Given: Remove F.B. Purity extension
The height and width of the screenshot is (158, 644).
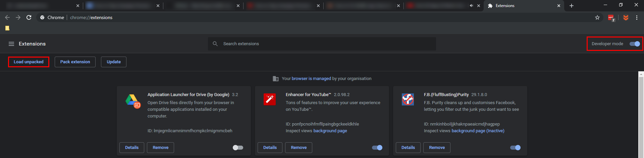Looking at the screenshot, I should [437, 148].
